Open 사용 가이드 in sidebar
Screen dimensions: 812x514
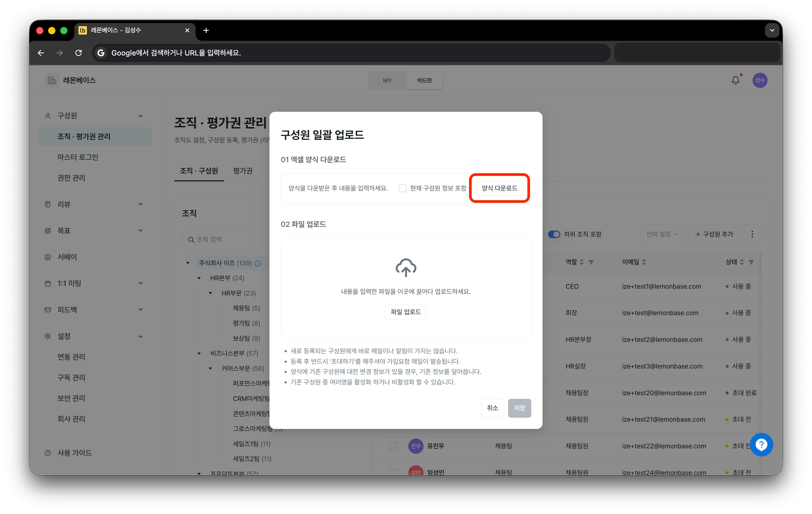click(x=75, y=453)
